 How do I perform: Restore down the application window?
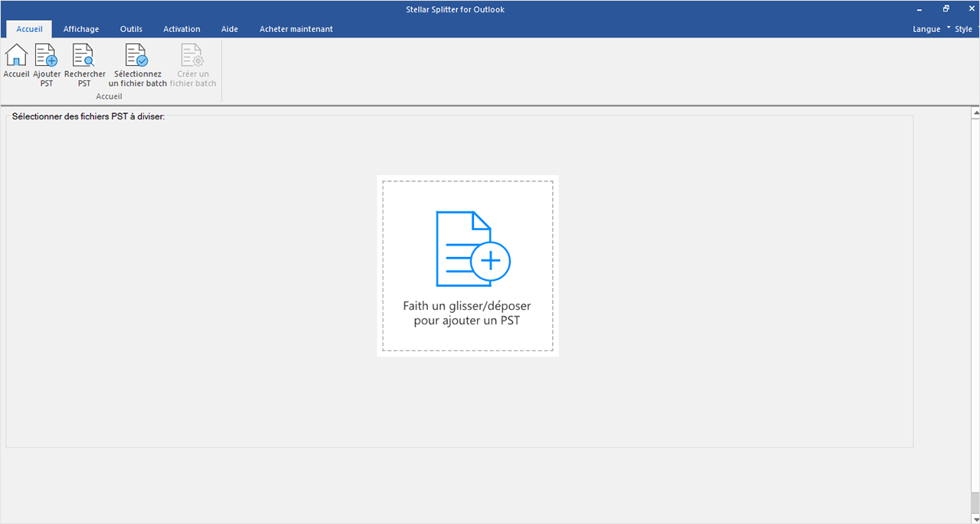(x=946, y=9)
